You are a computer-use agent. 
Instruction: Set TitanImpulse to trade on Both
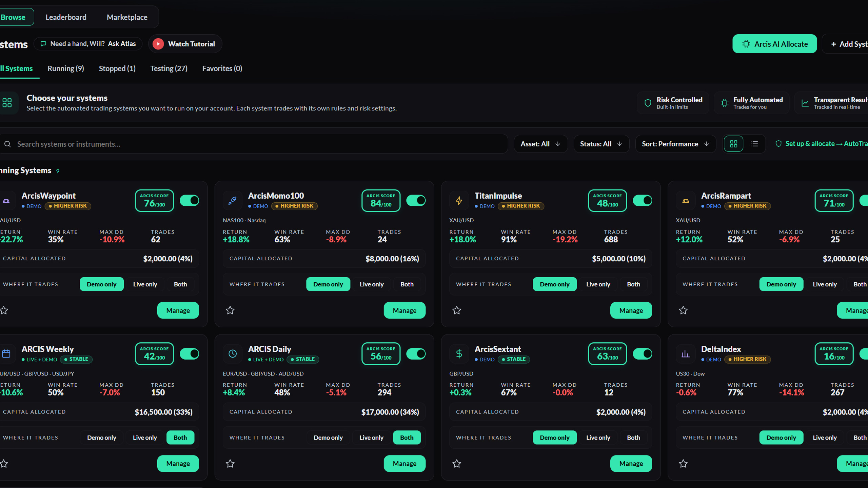coord(633,284)
